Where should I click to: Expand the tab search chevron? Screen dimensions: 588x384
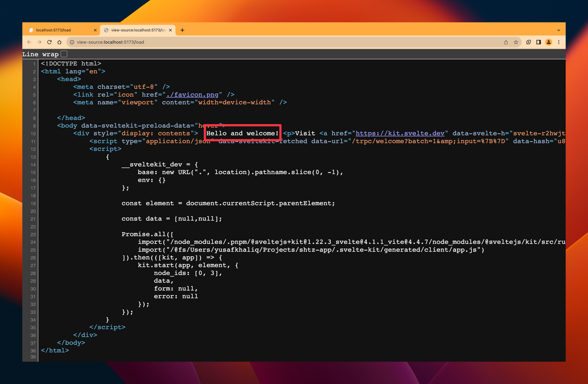(x=559, y=30)
